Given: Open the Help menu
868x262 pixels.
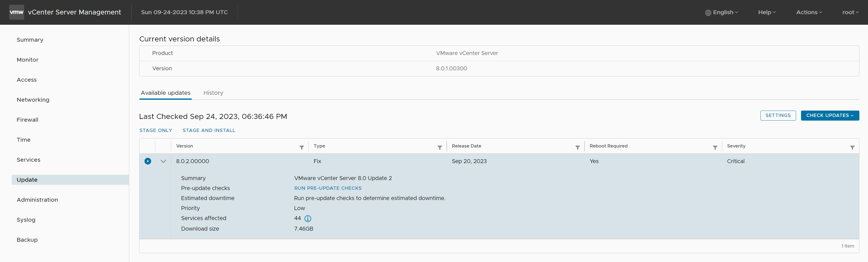Looking at the screenshot, I should click(767, 12).
